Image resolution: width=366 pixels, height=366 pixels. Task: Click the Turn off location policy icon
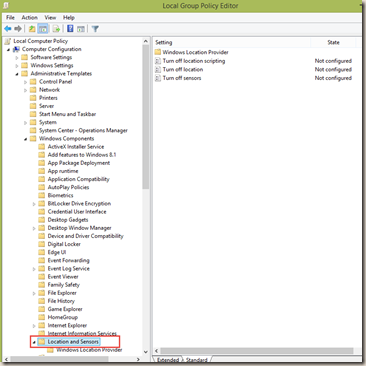click(158, 69)
